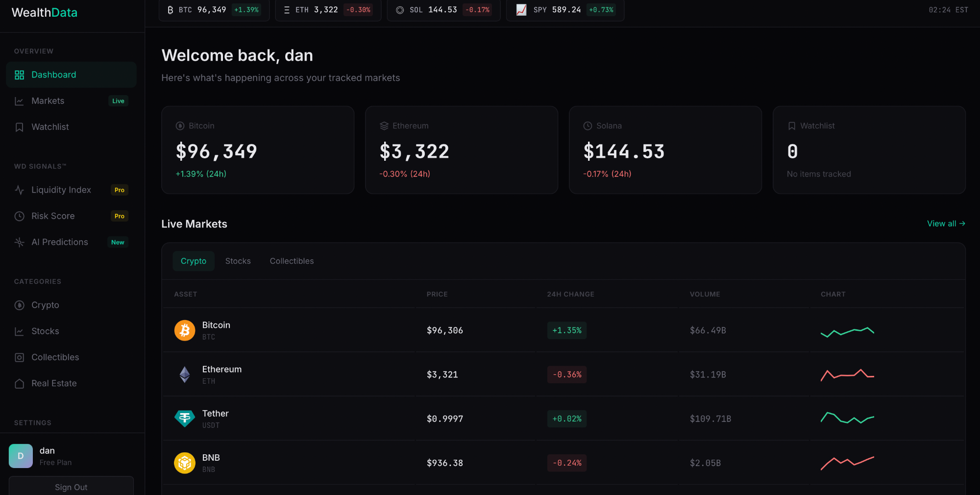Click the Real Estate category icon
Image resolution: width=980 pixels, height=495 pixels.
tap(19, 383)
